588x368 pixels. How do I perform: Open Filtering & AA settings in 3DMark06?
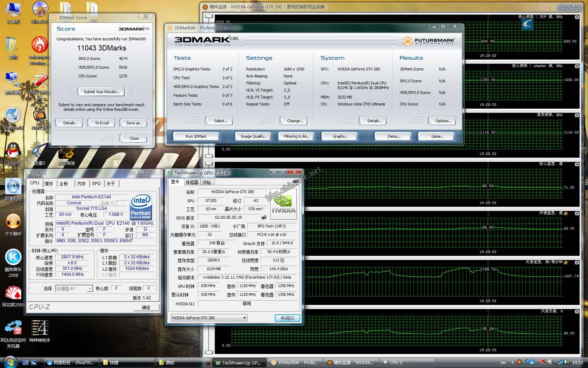297,136
